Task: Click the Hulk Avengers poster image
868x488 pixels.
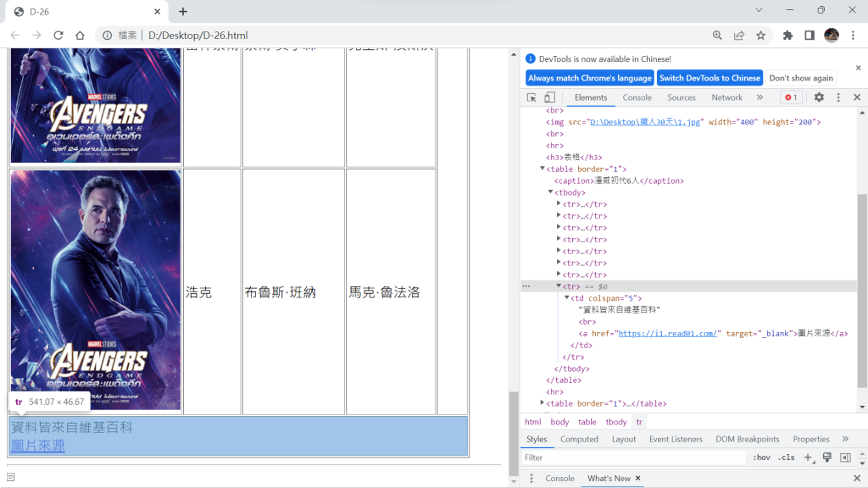Action: pyautogui.click(x=96, y=290)
